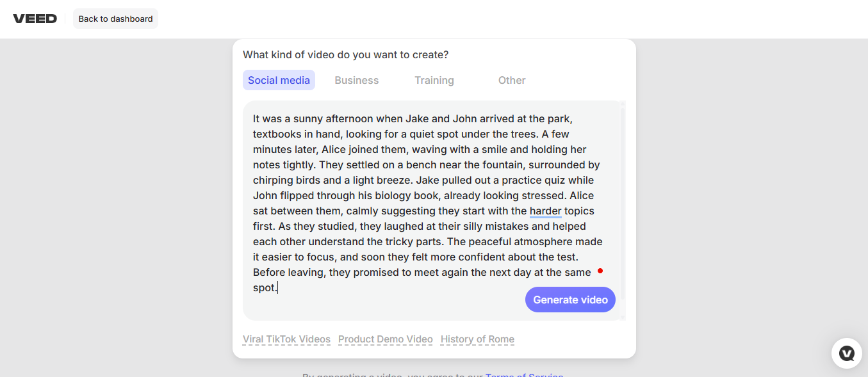
Task: Click the underlined word "harder"
Action: click(546, 211)
